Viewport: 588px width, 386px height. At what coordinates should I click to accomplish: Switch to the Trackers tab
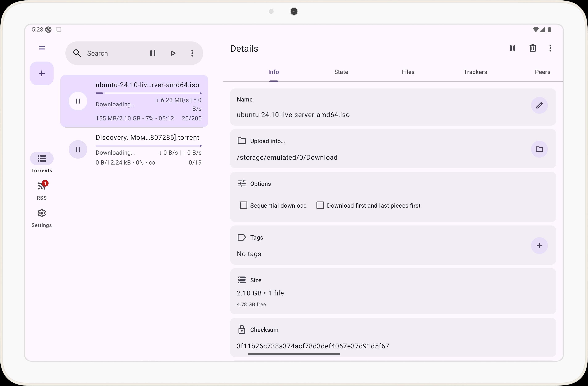(475, 72)
